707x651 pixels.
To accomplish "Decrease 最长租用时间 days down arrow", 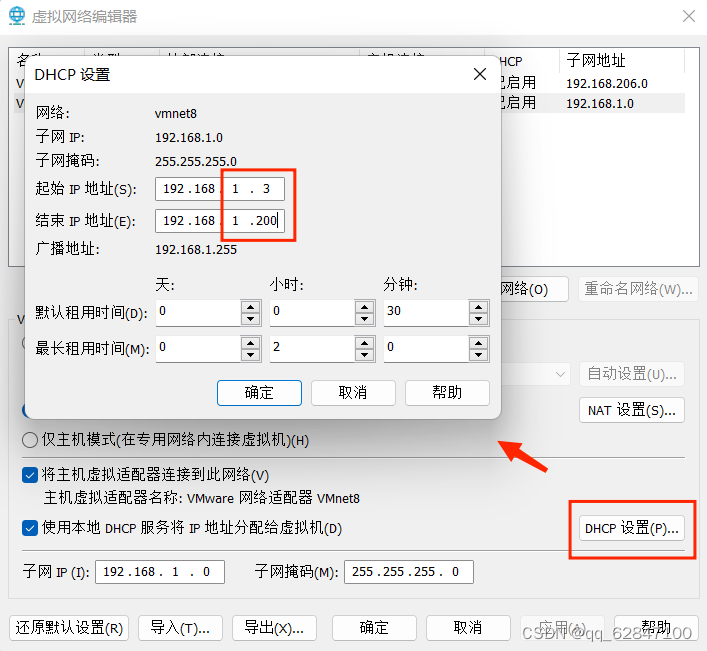I will pos(250,355).
